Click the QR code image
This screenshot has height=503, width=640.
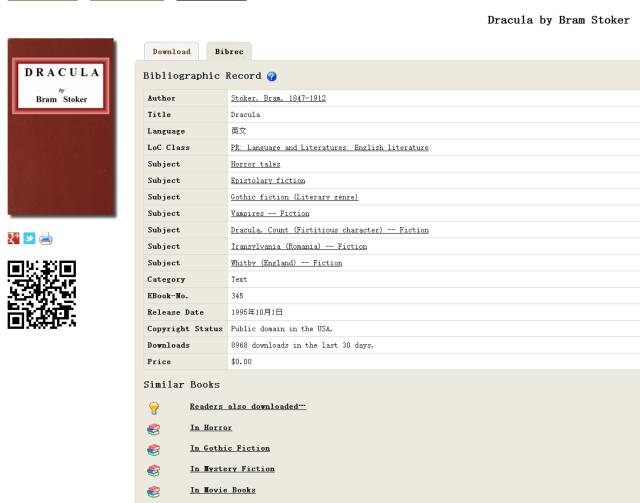pos(42,294)
